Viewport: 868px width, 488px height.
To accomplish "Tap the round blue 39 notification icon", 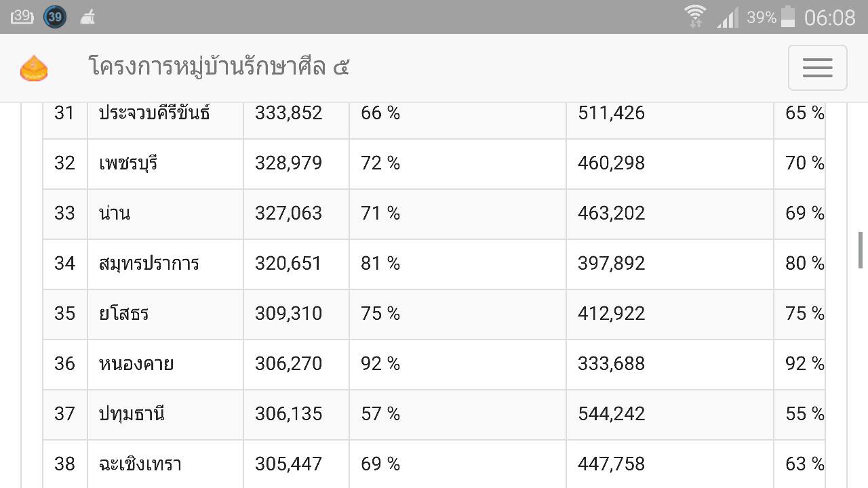I will (x=55, y=17).
